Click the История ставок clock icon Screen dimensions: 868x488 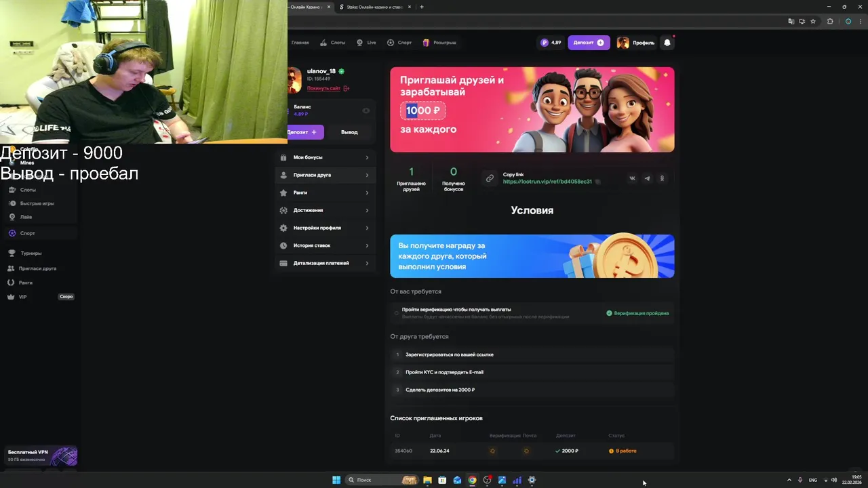[x=283, y=245]
